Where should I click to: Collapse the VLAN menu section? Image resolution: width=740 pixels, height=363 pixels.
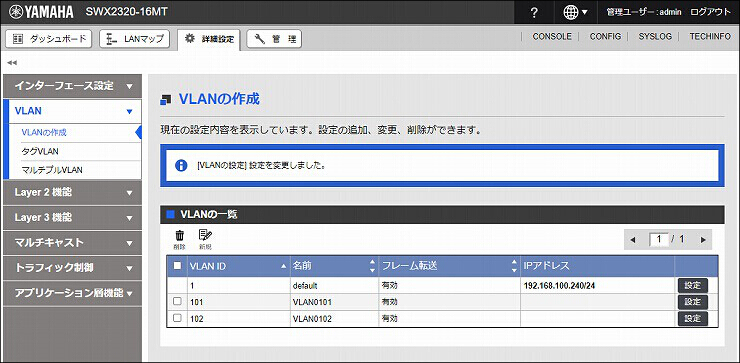(72, 111)
